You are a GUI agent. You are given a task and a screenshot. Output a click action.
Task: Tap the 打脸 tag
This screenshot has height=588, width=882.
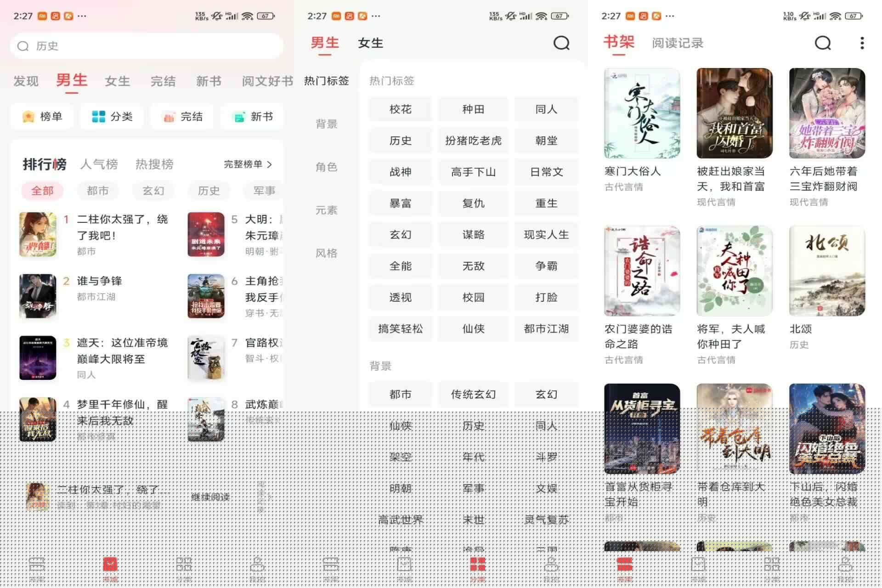(x=546, y=298)
